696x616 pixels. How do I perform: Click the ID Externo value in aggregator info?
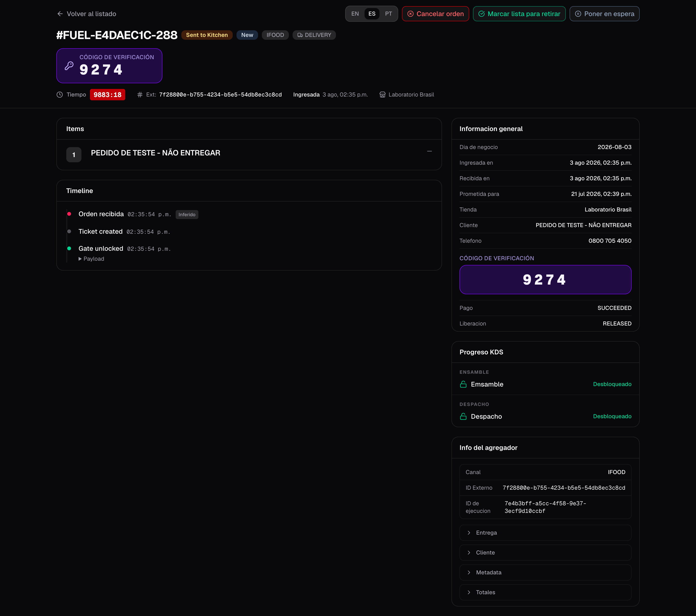tap(563, 488)
